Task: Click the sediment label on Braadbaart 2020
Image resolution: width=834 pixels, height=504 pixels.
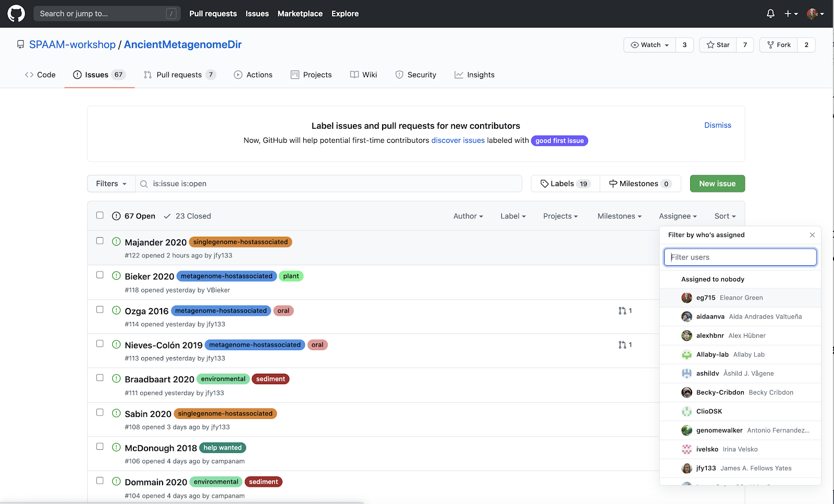Action: pos(271,379)
